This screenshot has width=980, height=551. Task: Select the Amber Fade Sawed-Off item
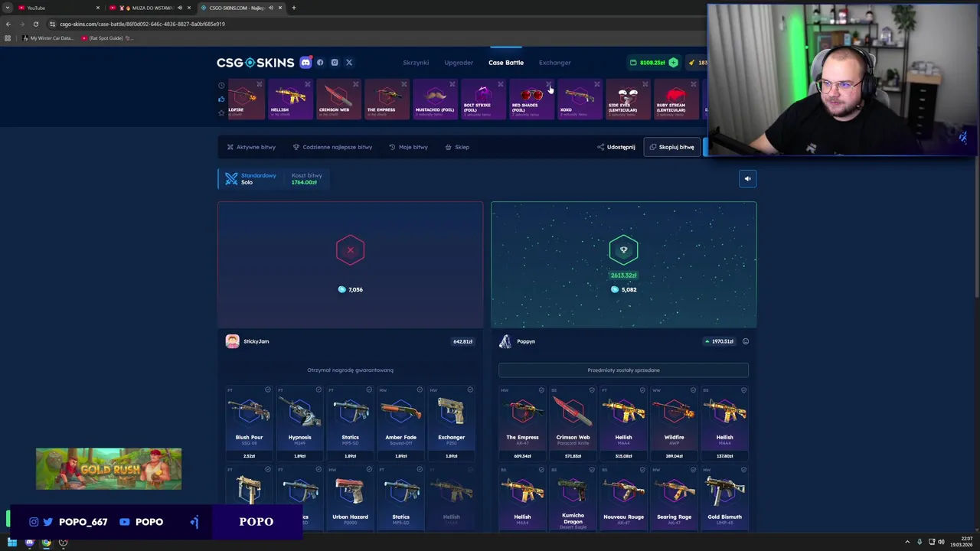[400, 423]
